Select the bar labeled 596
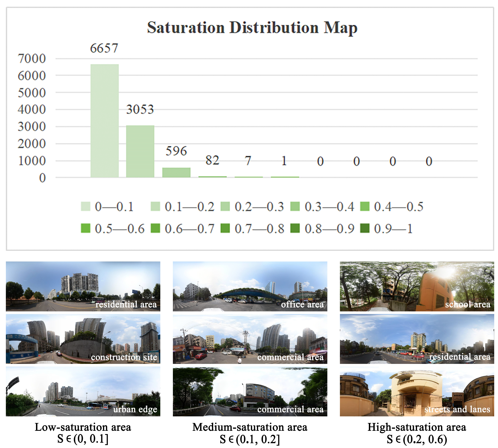The width and height of the screenshot is (498, 448). [176, 172]
